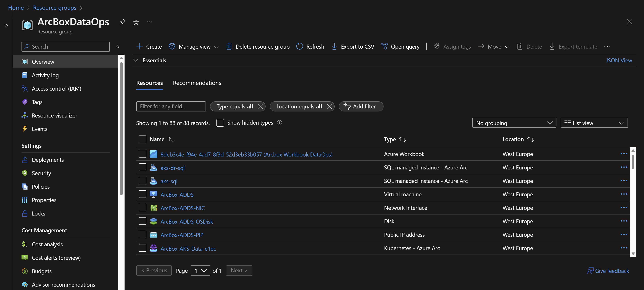Open the No grouping dropdown
This screenshot has width=644, height=290.
[514, 123]
